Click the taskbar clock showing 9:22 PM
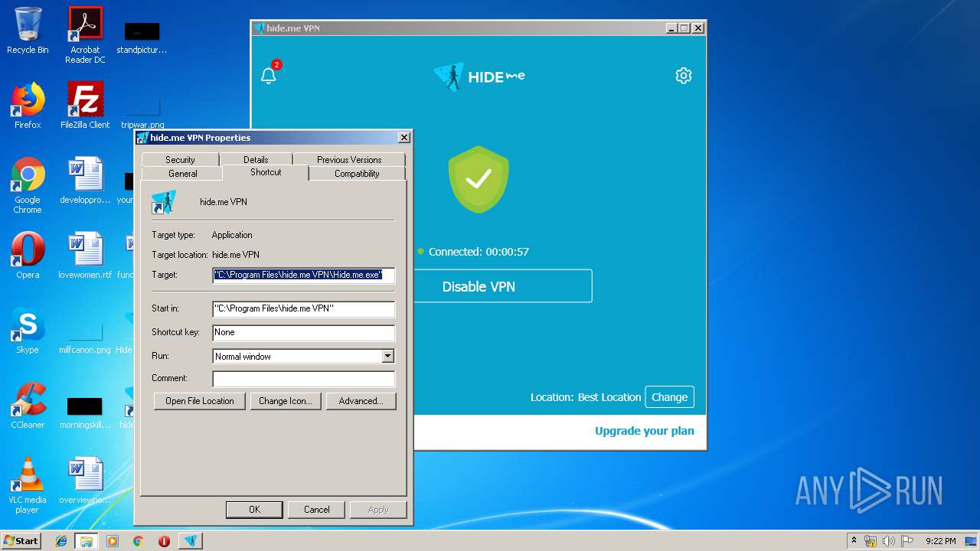This screenshot has height=551, width=980. [940, 541]
